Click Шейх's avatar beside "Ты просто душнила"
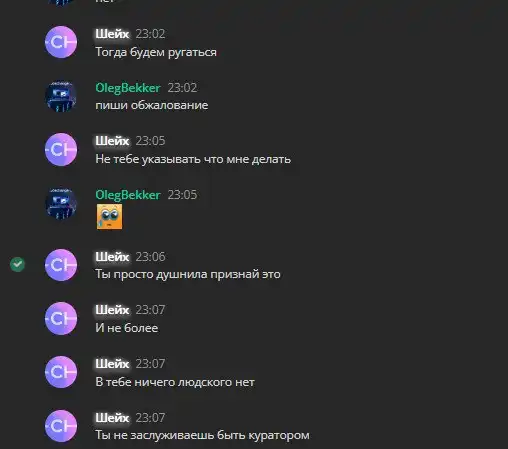Image resolution: width=508 pixels, height=449 pixels. point(61,265)
